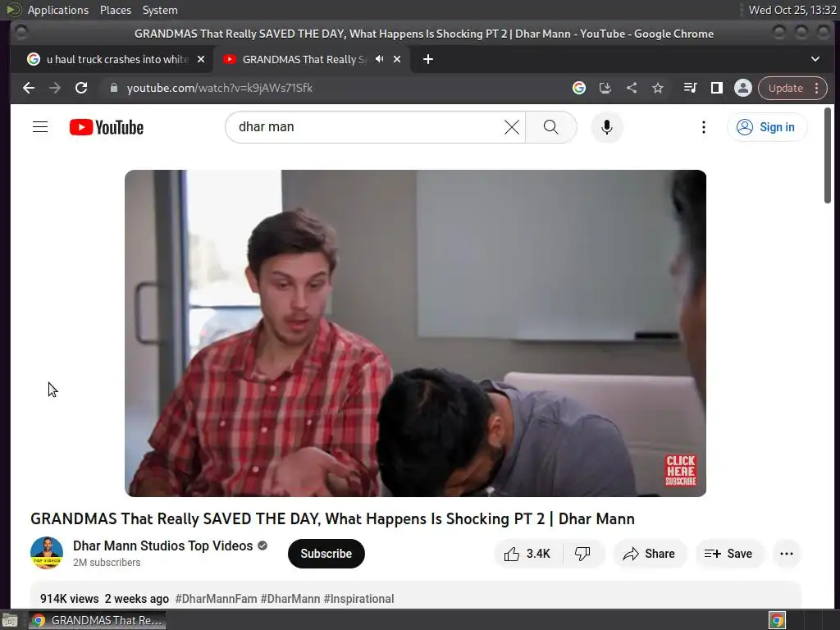840x630 pixels.
Task: Open more actions ellipsis under the video
Action: coord(787,554)
